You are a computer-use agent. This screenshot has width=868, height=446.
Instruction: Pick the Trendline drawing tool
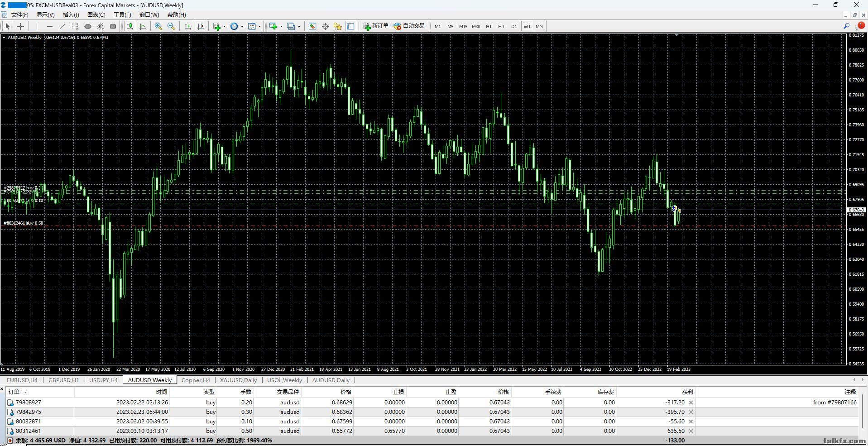[62, 26]
